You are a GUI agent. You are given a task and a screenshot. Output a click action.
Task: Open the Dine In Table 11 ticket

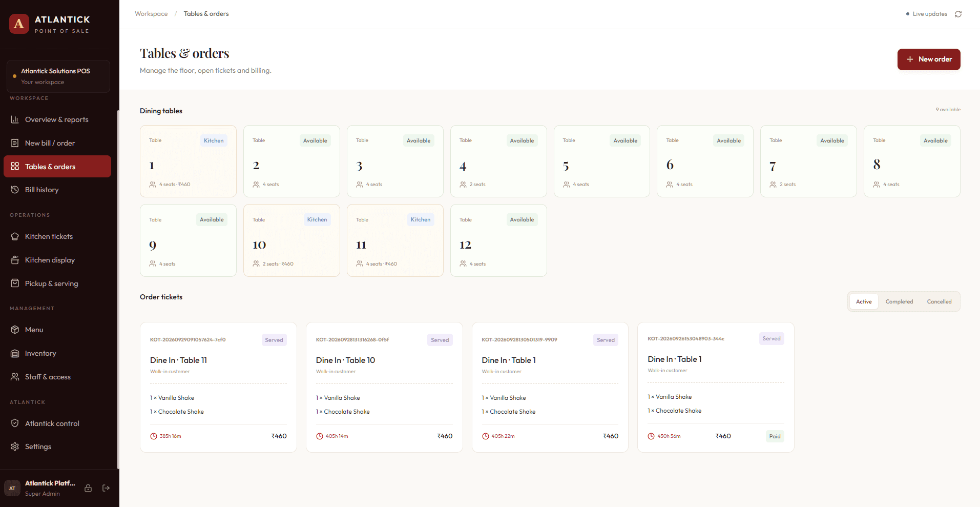[x=218, y=387]
